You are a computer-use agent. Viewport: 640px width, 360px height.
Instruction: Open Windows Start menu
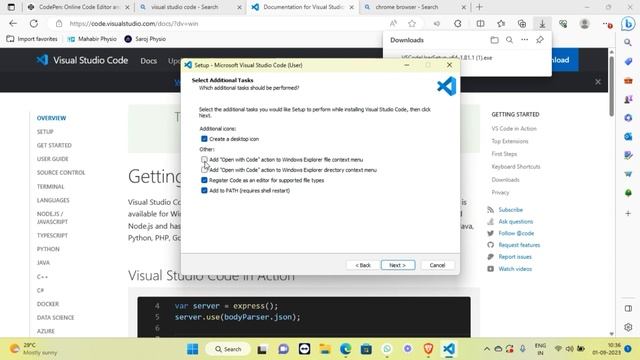(x=192, y=349)
